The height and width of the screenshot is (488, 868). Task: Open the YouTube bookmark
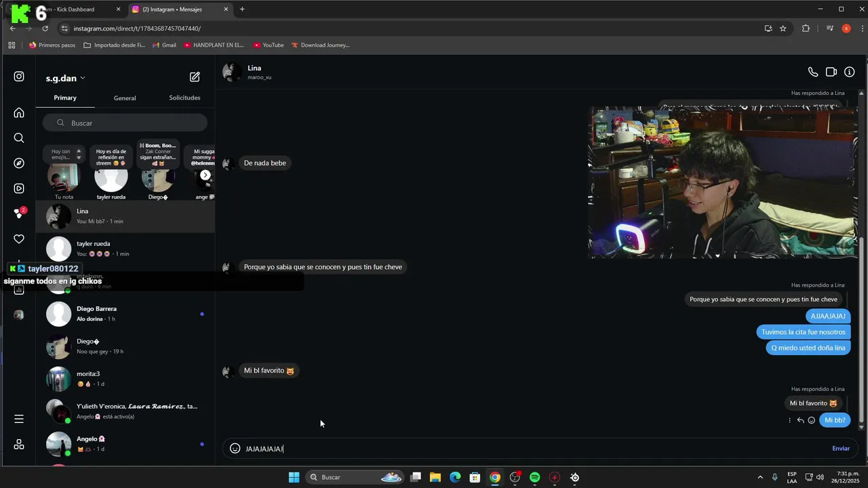268,45
